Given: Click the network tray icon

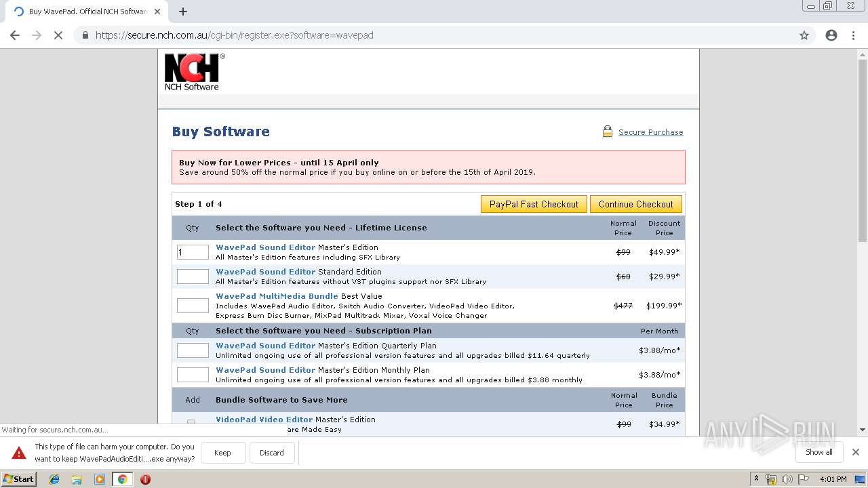Looking at the screenshot, I should (x=771, y=479).
